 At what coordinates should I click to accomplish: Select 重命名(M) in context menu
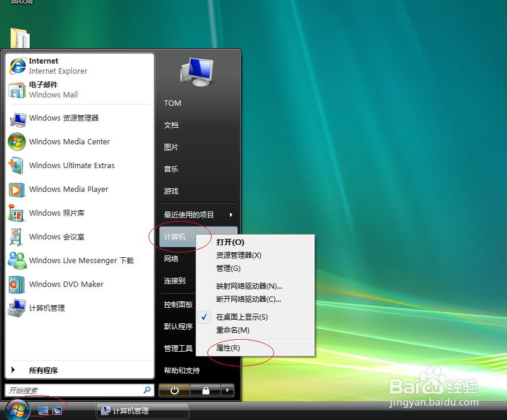pyautogui.click(x=233, y=330)
